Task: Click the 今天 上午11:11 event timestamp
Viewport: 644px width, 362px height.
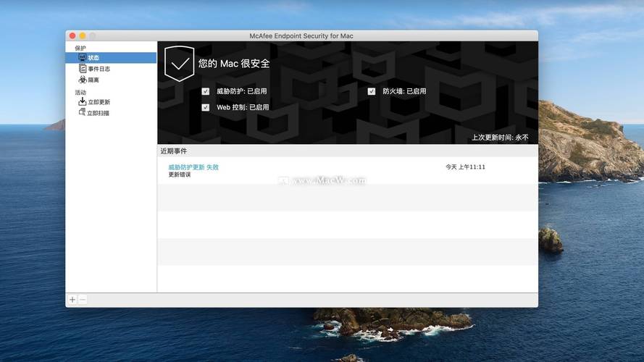Action: [x=465, y=167]
